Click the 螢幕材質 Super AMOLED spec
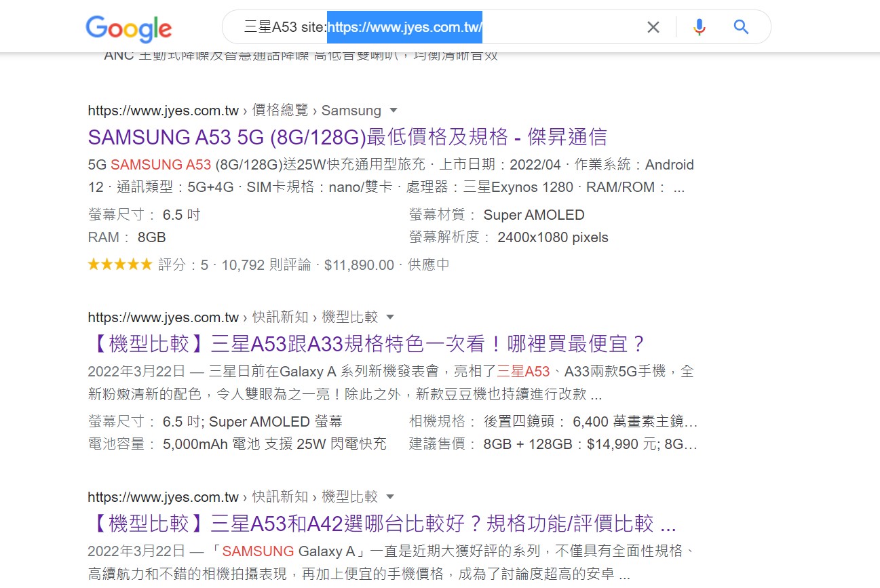The height and width of the screenshot is (588, 880). (497, 215)
